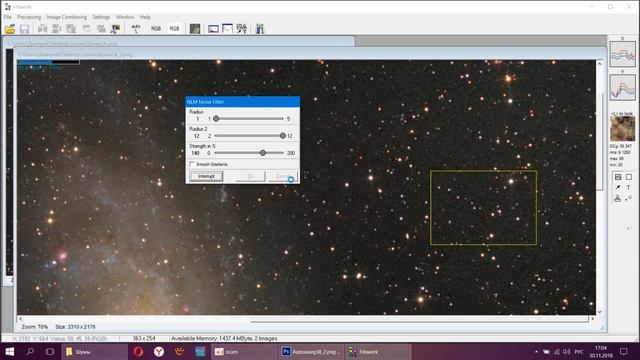Click the Zoom 70% status label

pyautogui.click(x=34, y=327)
